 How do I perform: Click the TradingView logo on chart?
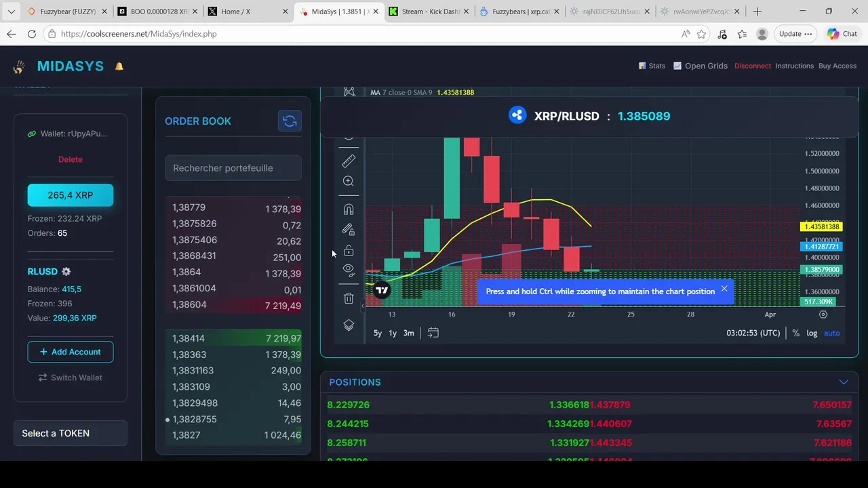(x=382, y=290)
